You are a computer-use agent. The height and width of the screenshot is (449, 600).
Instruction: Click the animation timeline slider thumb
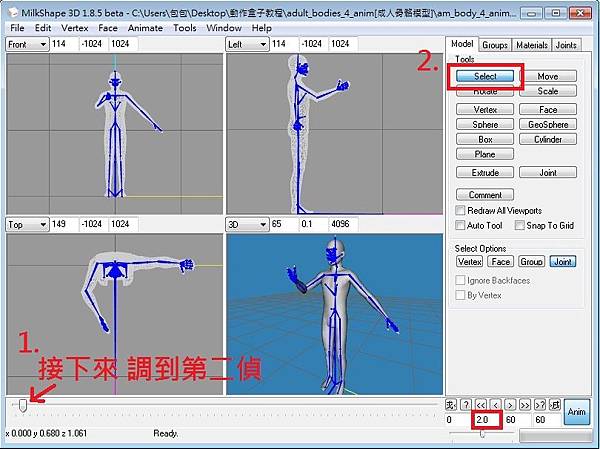(x=23, y=406)
